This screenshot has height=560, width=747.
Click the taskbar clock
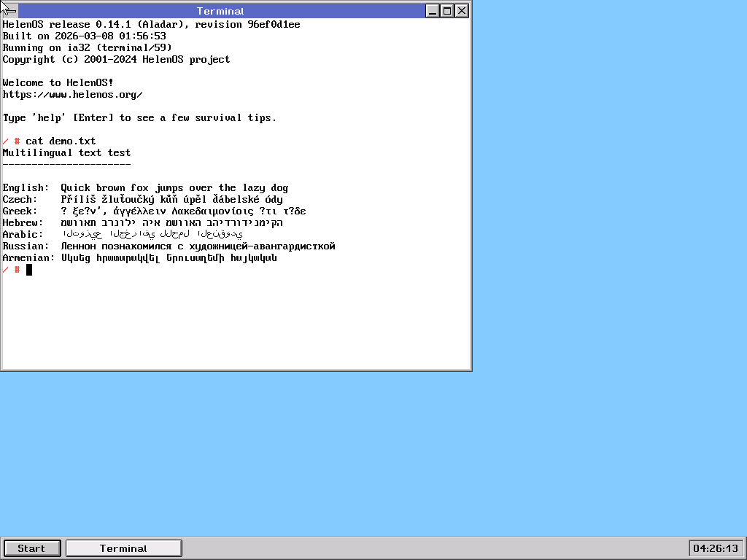click(715, 548)
